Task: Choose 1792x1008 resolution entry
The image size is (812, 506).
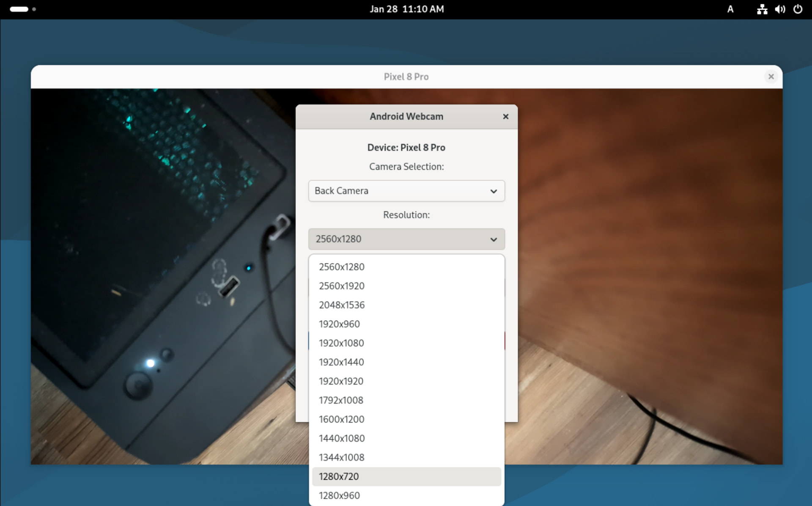Action: pos(341,400)
